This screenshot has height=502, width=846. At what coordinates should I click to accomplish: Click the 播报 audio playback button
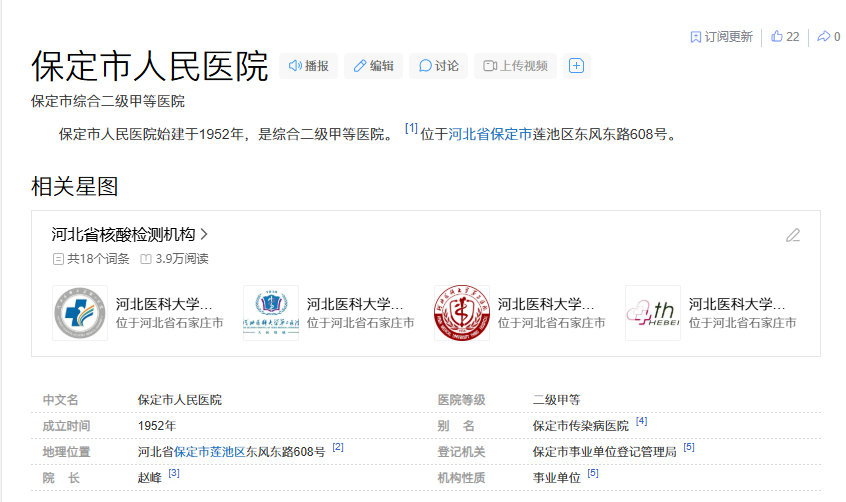click(x=309, y=66)
